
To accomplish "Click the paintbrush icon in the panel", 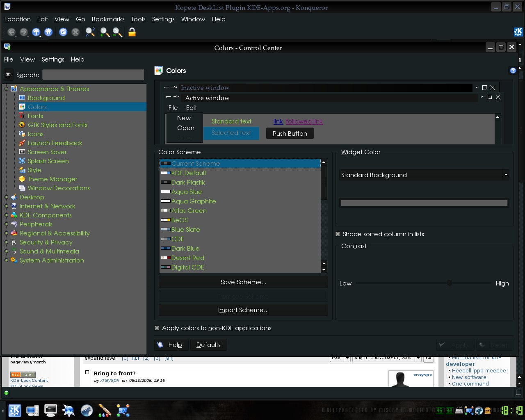I will (x=105, y=410).
